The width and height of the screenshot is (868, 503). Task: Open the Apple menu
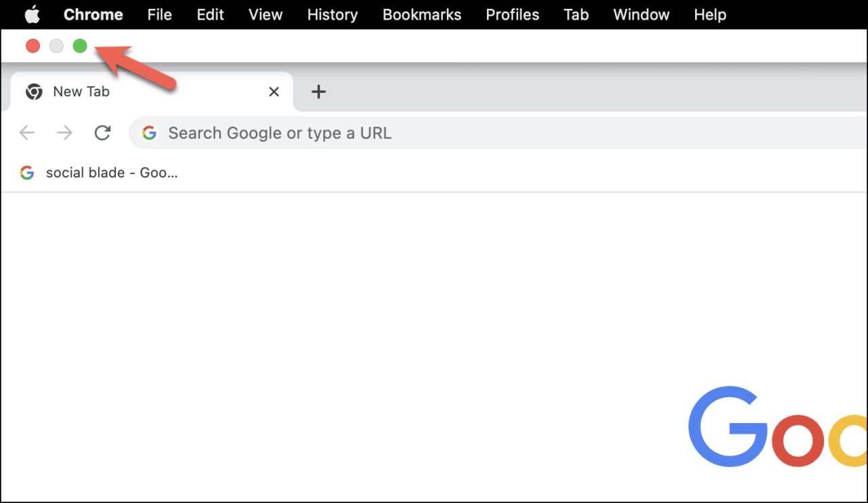[33, 14]
